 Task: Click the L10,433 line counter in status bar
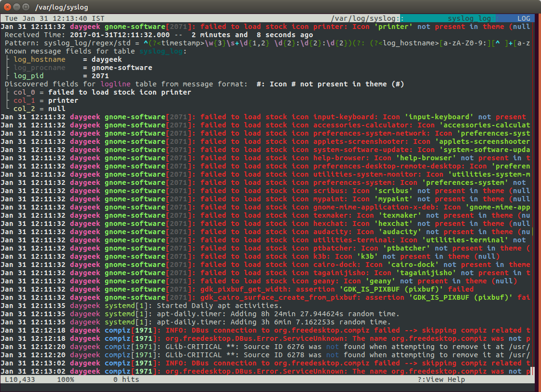(x=21, y=379)
